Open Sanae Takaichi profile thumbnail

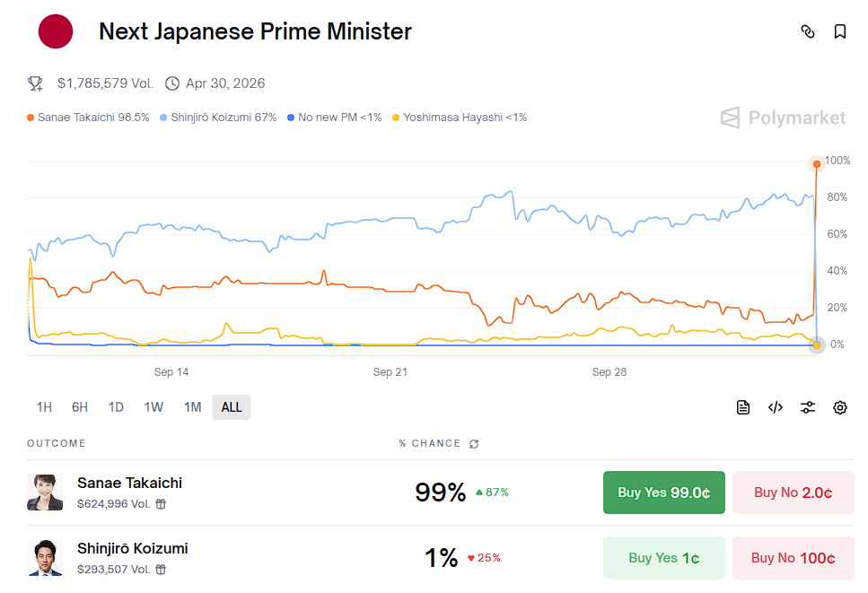point(45,493)
